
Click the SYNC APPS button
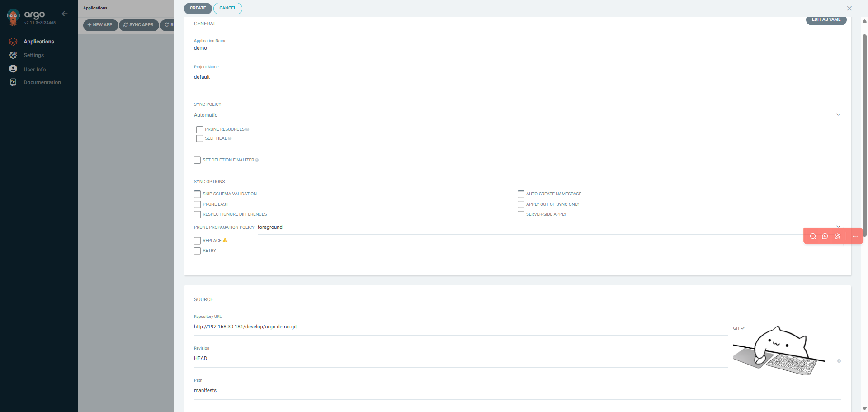point(139,25)
